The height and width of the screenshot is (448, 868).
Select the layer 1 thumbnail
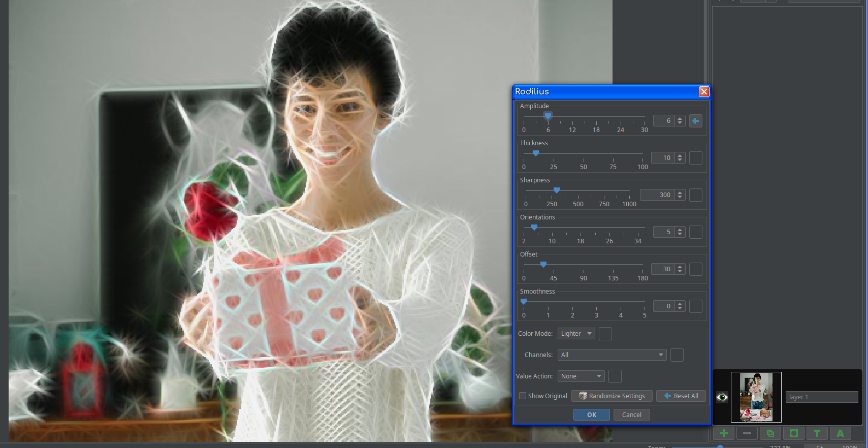pyautogui.click(x=756, y=397)
